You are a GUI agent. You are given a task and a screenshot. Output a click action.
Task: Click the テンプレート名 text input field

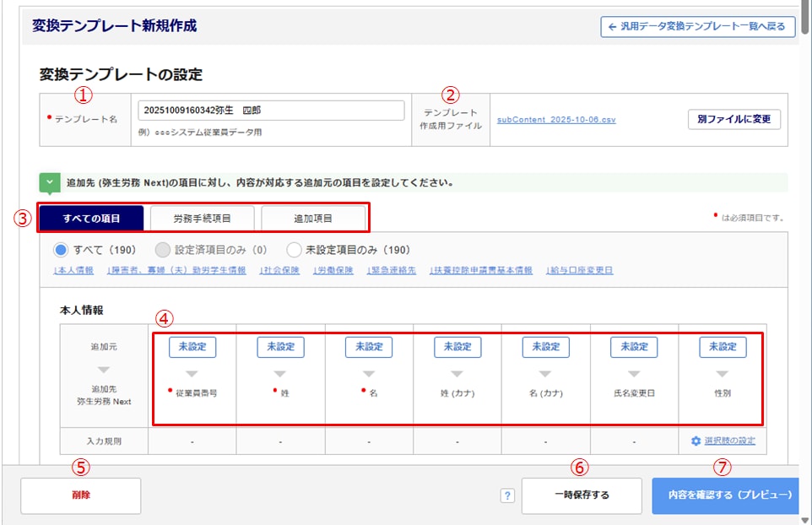[271, 111]
